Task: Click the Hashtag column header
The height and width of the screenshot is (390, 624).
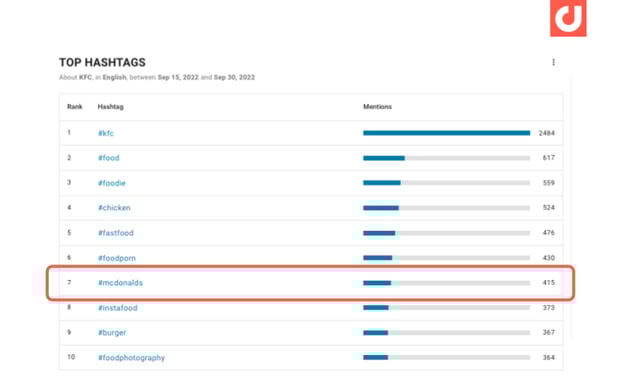Action: coord(111,107)
